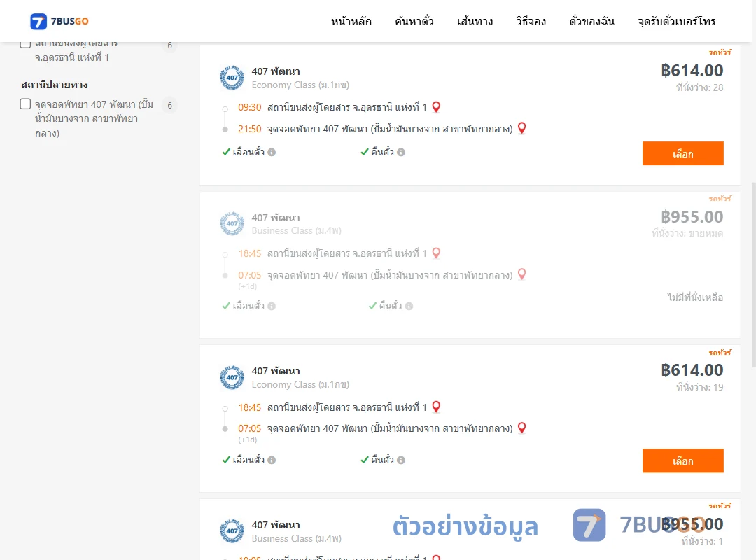Click info icon beside เลื่อนตั๋ว on 09:30 trip
Screen dimensions: 756x560
(x=272, y=153)
